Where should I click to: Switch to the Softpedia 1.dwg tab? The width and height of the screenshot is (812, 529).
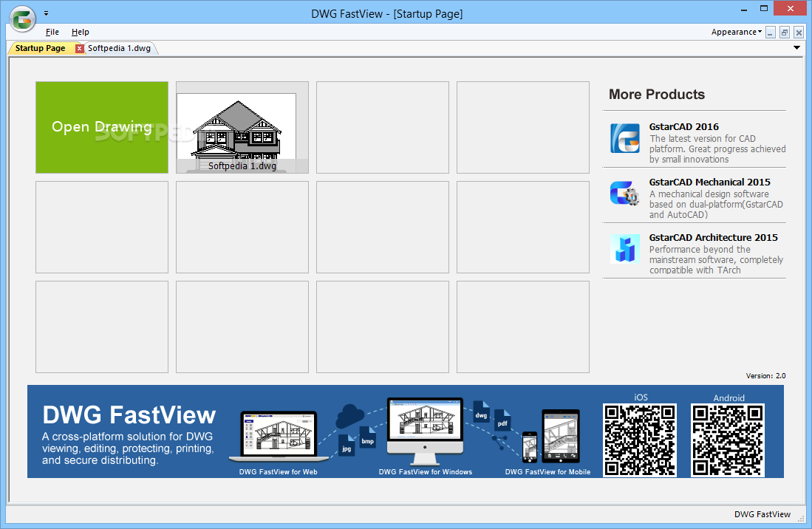[119, 48]
